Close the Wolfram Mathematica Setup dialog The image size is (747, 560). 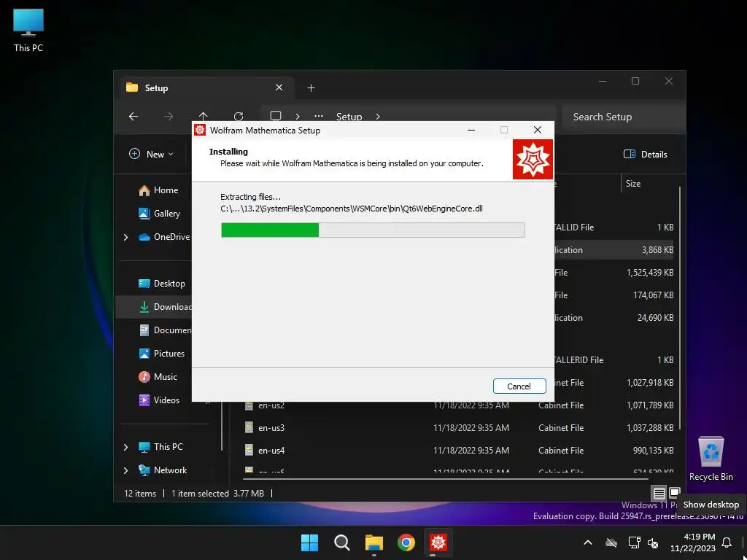pos(538,130)
